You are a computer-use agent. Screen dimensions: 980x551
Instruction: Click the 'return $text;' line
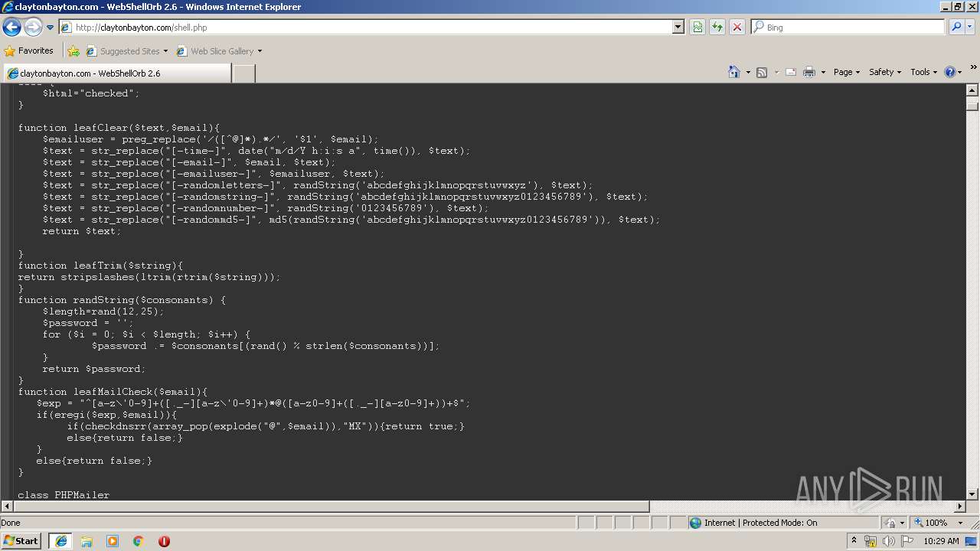point(81,231)
